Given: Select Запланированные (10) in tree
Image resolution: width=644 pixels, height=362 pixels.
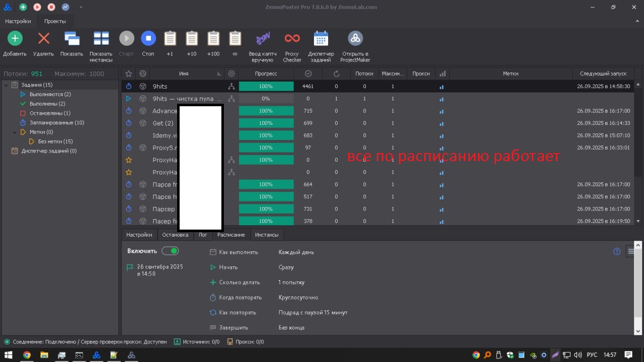Looking at the screenshot, I should click(x=57, y=123).
